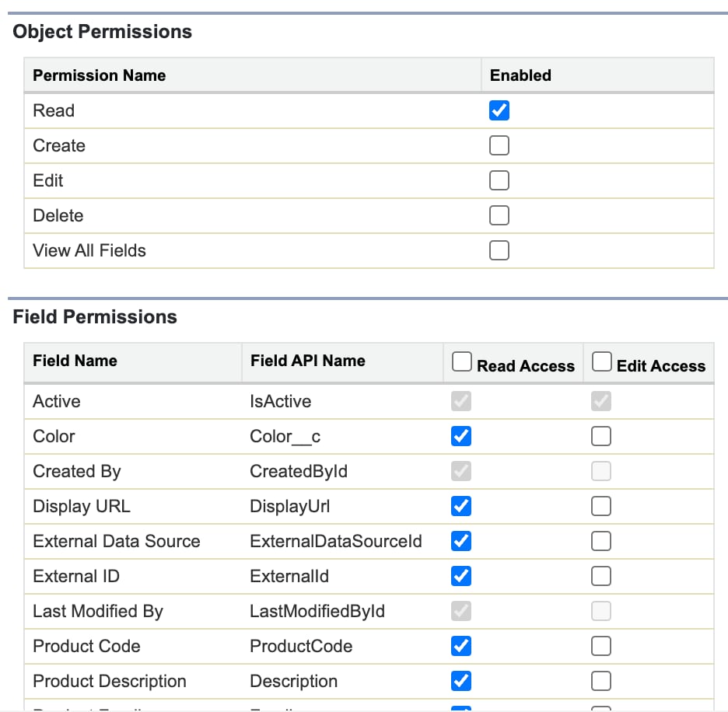
Task: Enable Edit Access for Color field
Action: click(x=601, y=436)
